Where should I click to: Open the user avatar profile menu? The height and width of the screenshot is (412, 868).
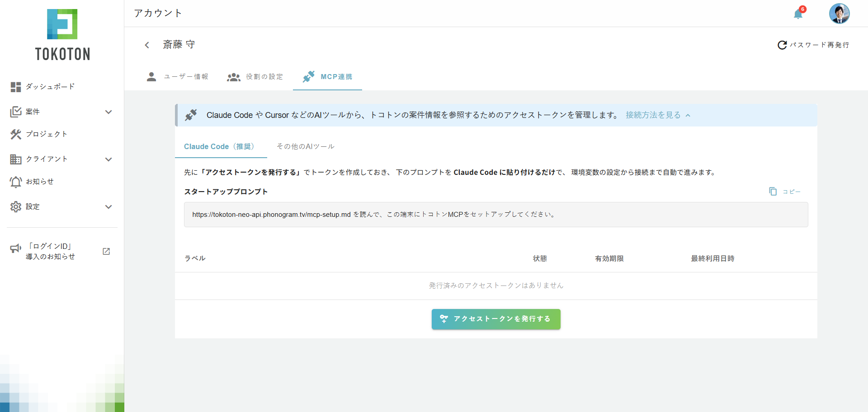pos(839,14)
